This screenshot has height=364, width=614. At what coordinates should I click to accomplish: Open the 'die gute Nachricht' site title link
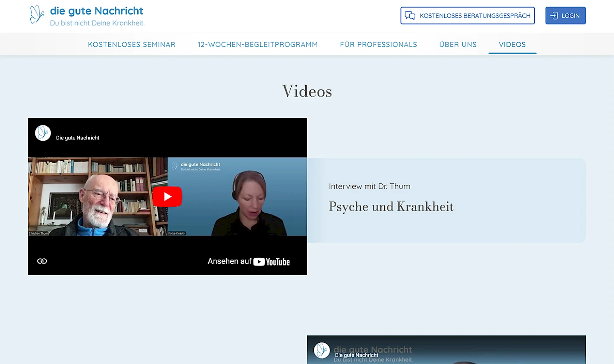point(96,11)
